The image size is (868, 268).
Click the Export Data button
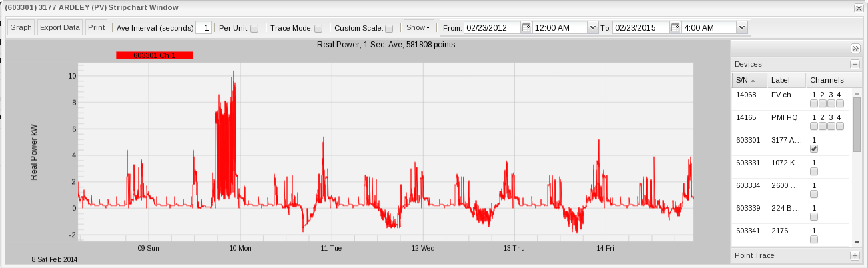click(x=60, y=28)
